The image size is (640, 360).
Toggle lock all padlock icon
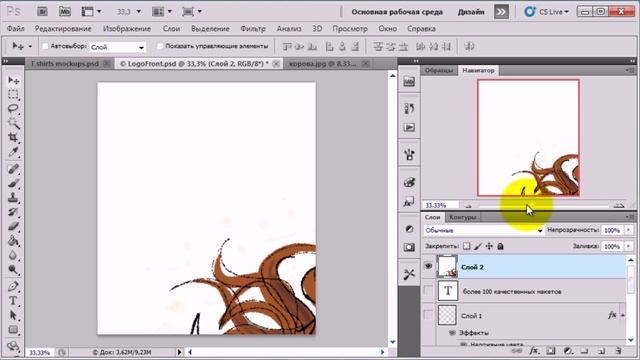tap(500, 246)
